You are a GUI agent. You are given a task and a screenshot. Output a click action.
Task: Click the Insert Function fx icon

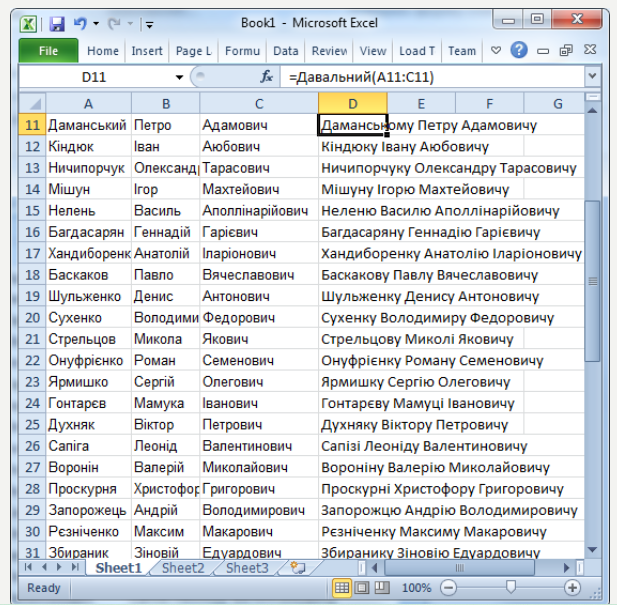click(x=267, y=77)
